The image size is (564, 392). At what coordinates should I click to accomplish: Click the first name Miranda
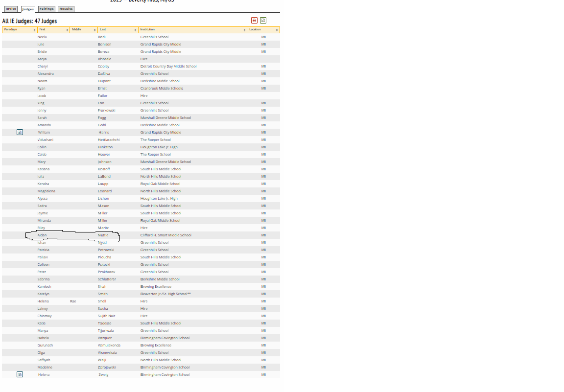[x=44, y=220]
